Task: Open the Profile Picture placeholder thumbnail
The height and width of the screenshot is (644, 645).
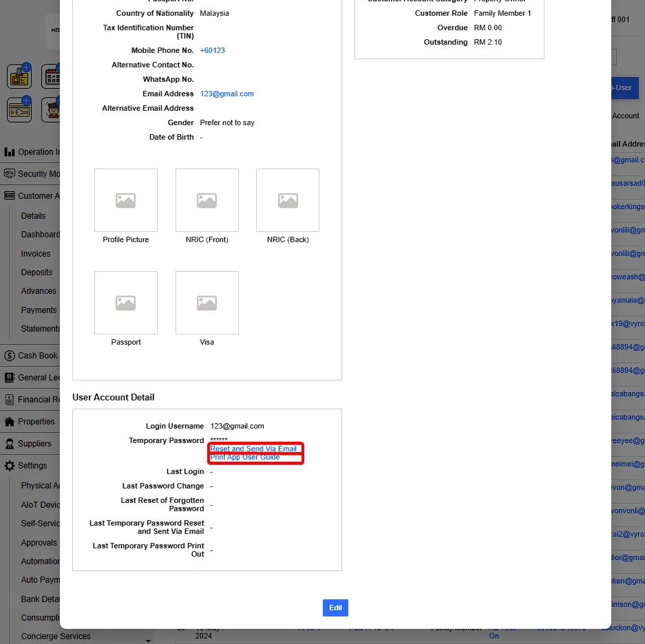Action: coord(126,200)
